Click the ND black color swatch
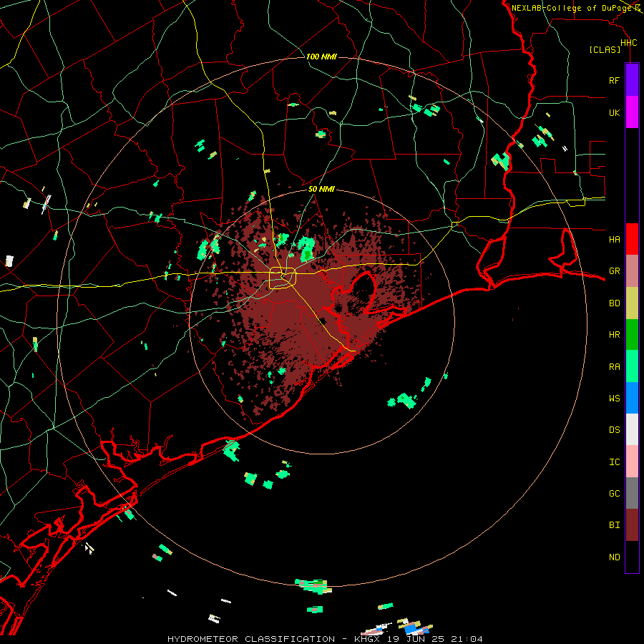 coord(632,557)
